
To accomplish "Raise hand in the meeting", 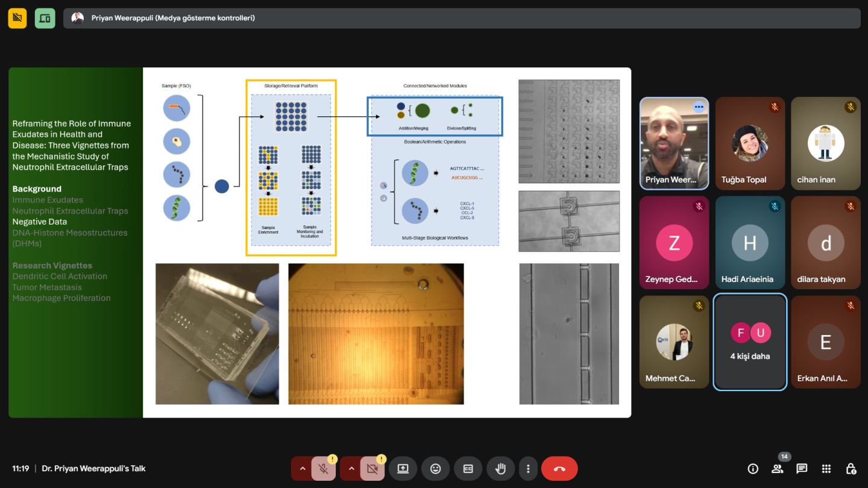I will [x=500, y=469].
